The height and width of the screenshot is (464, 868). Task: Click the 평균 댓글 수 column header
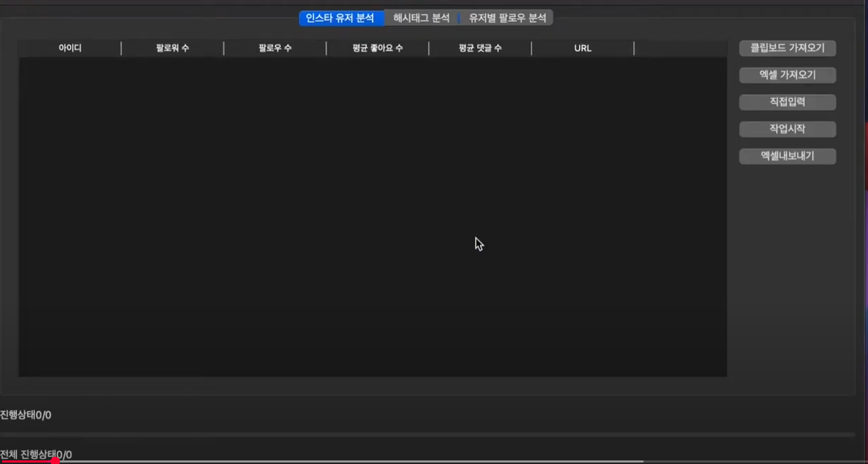pos(480,48)
